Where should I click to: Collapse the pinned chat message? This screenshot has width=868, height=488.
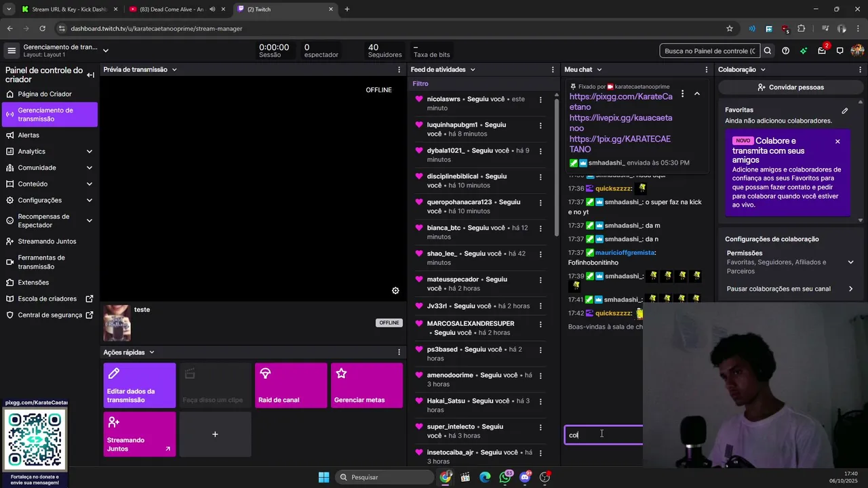click(697, 94)
